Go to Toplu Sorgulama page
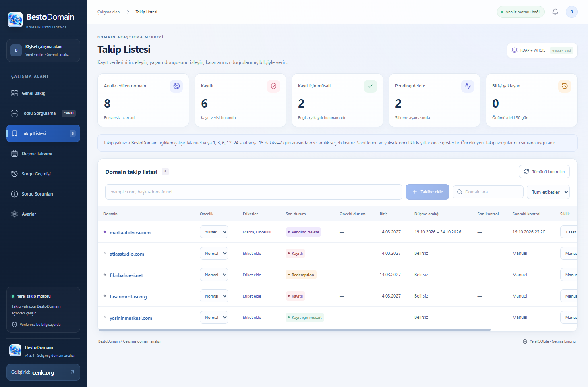This screenshot has width=588, height=387. (x=43, y=113)
